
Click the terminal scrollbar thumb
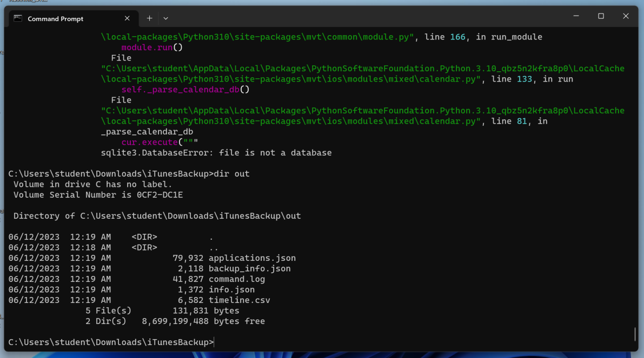point(635,334)
